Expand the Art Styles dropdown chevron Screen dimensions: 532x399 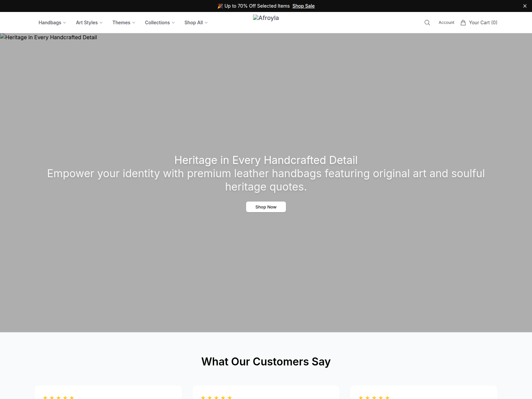(101, 23)
